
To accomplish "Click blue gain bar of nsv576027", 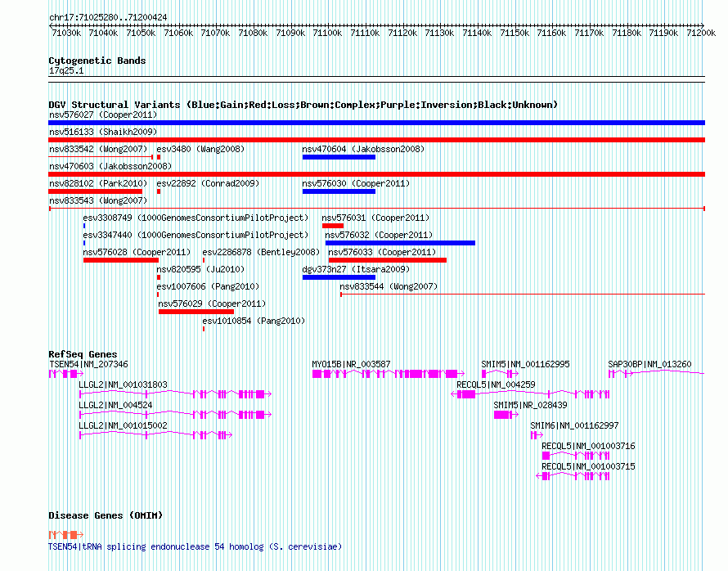I will [376, 123].
